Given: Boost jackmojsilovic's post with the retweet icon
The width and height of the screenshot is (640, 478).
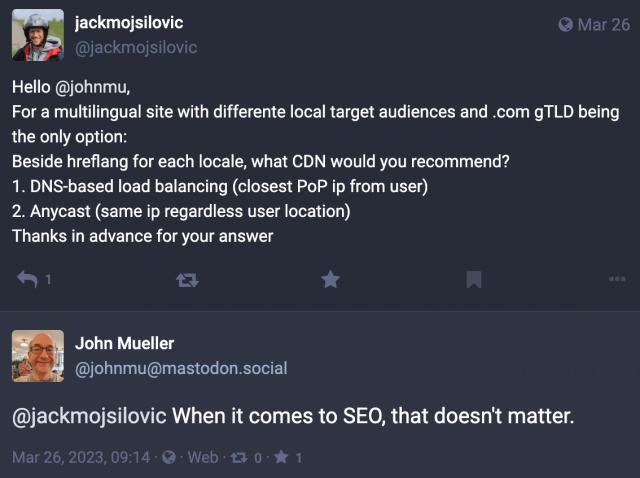Looking at the screenshot, I should point(186,280).
